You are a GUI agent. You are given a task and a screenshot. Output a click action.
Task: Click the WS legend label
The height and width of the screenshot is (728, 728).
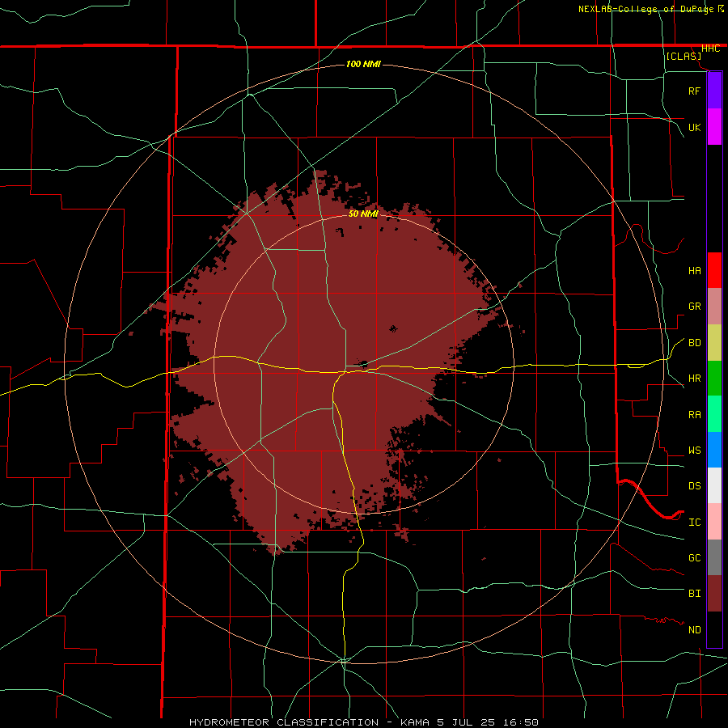(x=694, y=451)
